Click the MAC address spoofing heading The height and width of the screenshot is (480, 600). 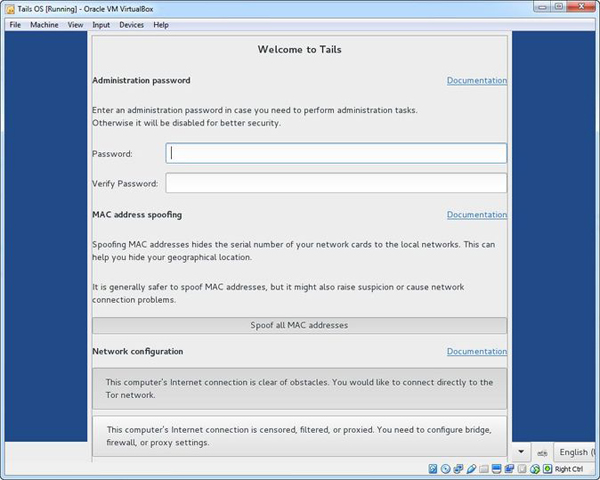[137, 215]
